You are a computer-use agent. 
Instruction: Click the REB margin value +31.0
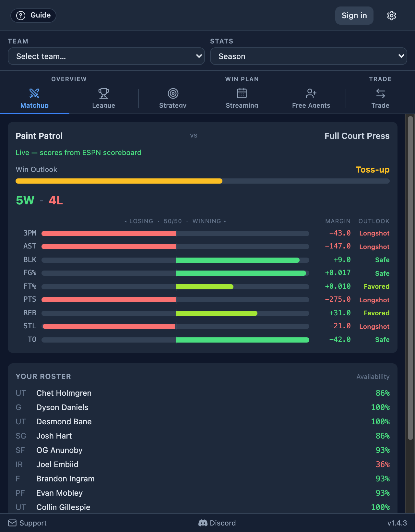(340, 313)
